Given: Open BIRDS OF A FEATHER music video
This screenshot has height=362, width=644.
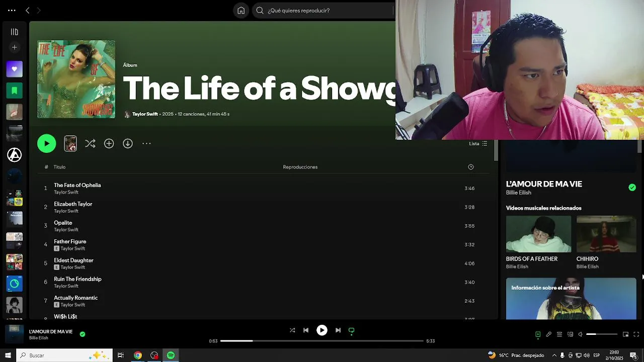Looking at the screenshot, I should point(538,234).
